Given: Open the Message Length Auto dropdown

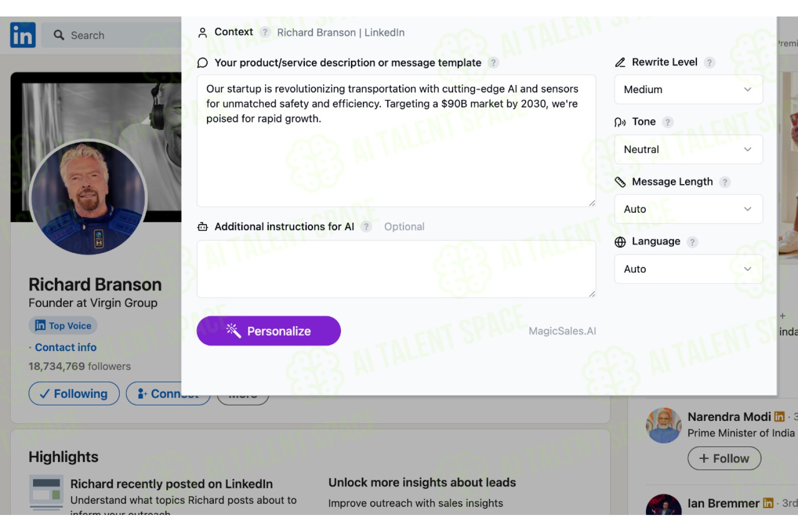Looking at the screenshot, I should [688, 209].
